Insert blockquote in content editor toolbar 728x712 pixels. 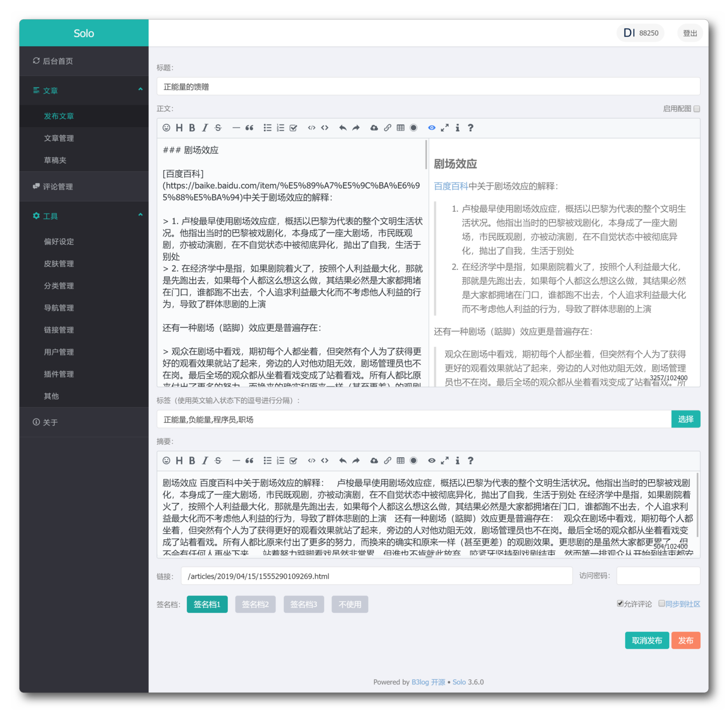point(249,128)
